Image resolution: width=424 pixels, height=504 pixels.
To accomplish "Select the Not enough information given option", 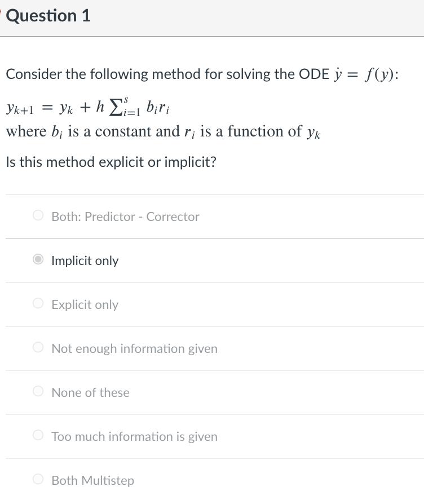I will tap(38, 348).
